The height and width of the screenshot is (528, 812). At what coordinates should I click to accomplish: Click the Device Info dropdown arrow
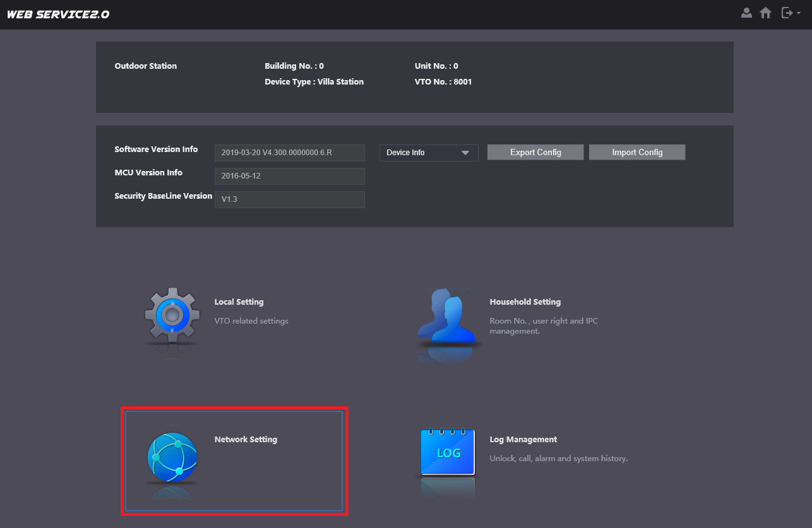pos(465,153)
